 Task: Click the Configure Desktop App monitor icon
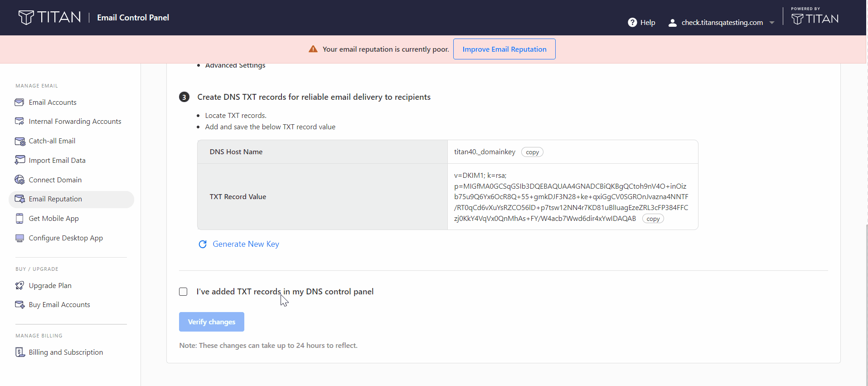pyautogui.click(x=19, y=238)
